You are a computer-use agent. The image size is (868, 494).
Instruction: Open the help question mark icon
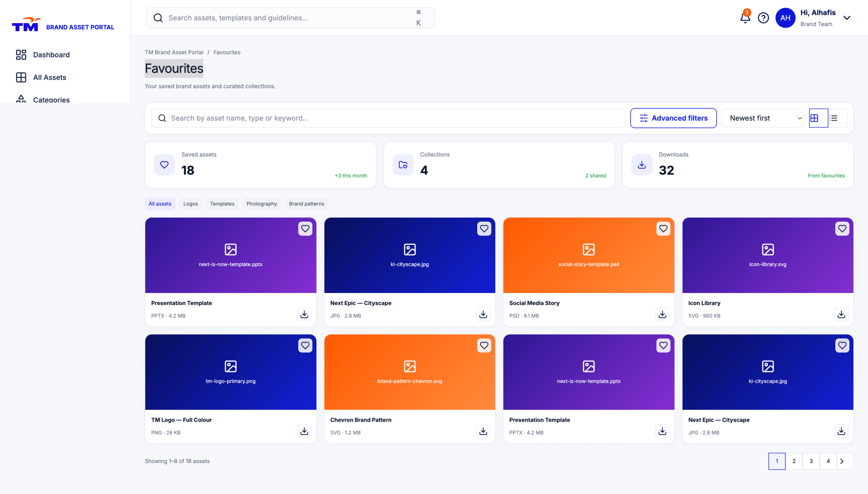pyautogui.click(x=763, y=18)
